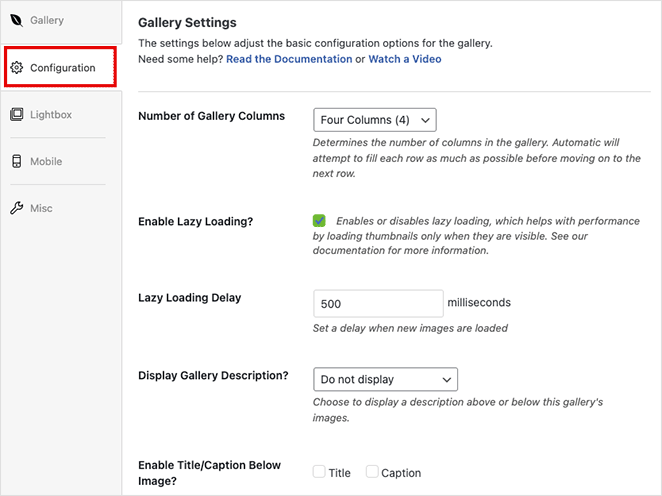Click the Title checkbox label text
The width and height of the screenshot is (662, 496).
[339, 473]
